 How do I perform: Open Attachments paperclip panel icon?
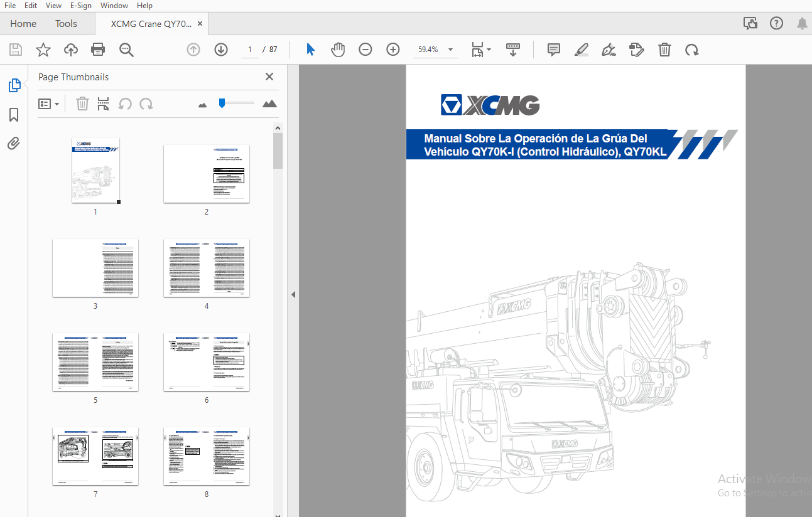point(14,144)
